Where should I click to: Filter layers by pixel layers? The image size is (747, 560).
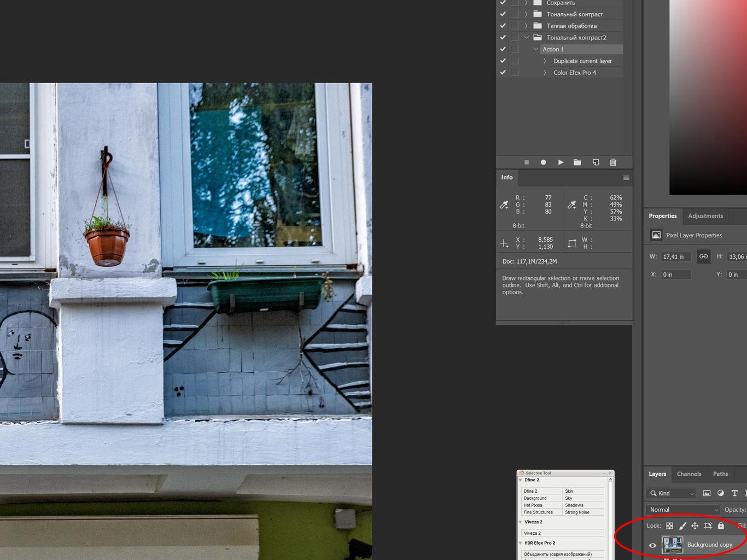(707, 493)
